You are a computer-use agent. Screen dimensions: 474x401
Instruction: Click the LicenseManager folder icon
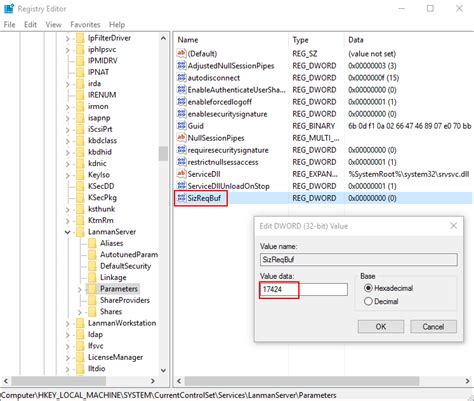[x=80, y=357]
